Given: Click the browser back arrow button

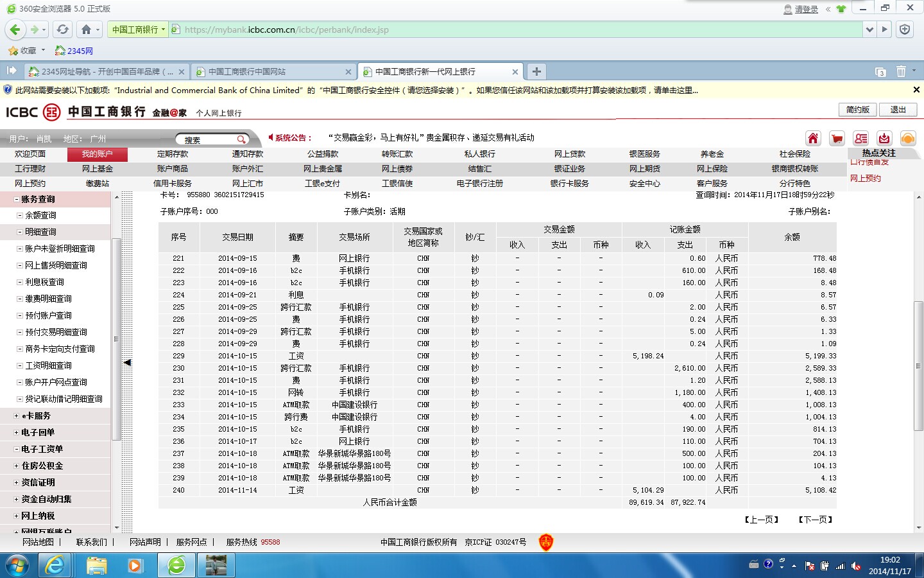Looking at the screenshot, I should pyautogui.click(x=15, y=30).
